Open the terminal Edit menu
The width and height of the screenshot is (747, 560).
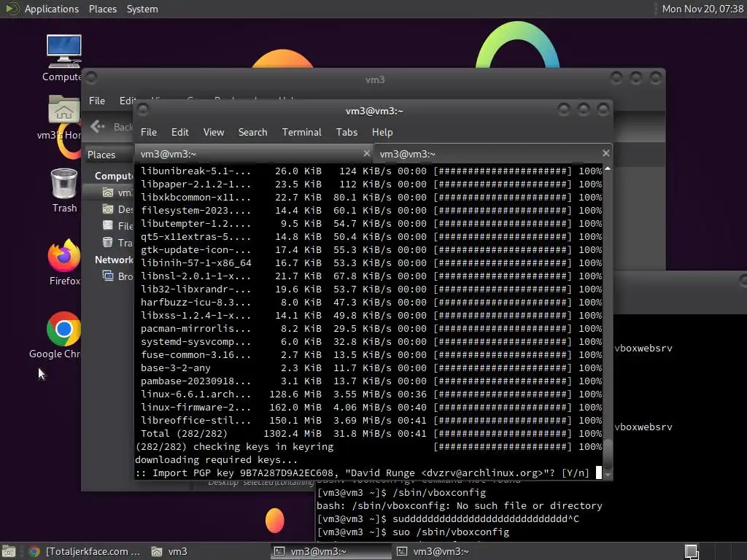(179, 133)
